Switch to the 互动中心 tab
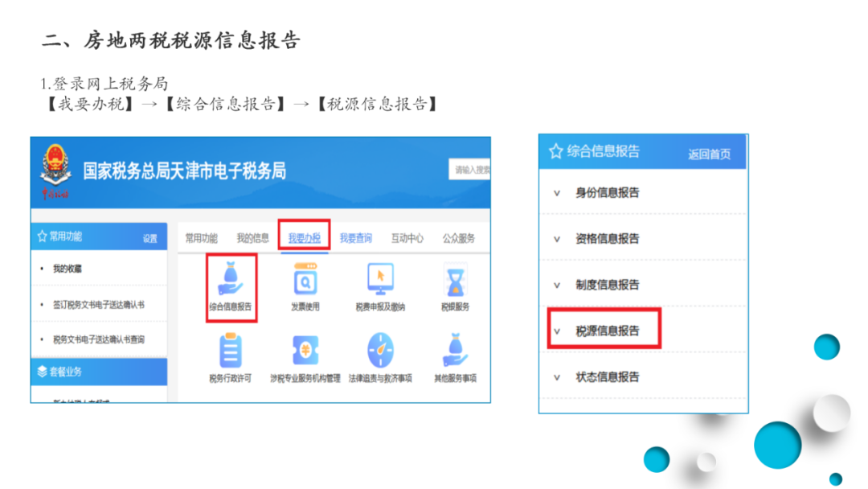868x489 pixels. pos(407,238)
